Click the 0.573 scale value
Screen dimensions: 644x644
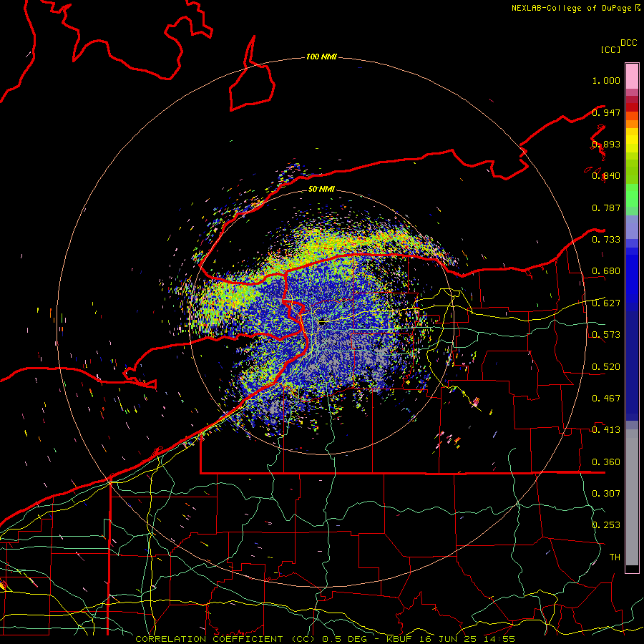pyautogui.click(x=606, y=335)
